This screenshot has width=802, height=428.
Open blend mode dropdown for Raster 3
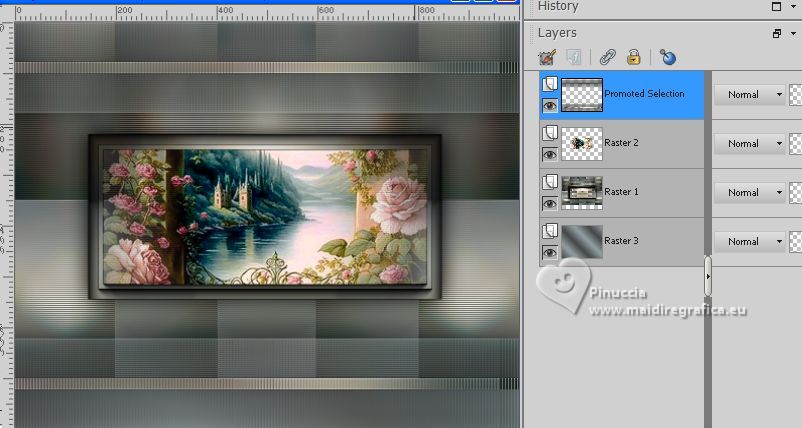pyautogui.click(x=749, y=241)
